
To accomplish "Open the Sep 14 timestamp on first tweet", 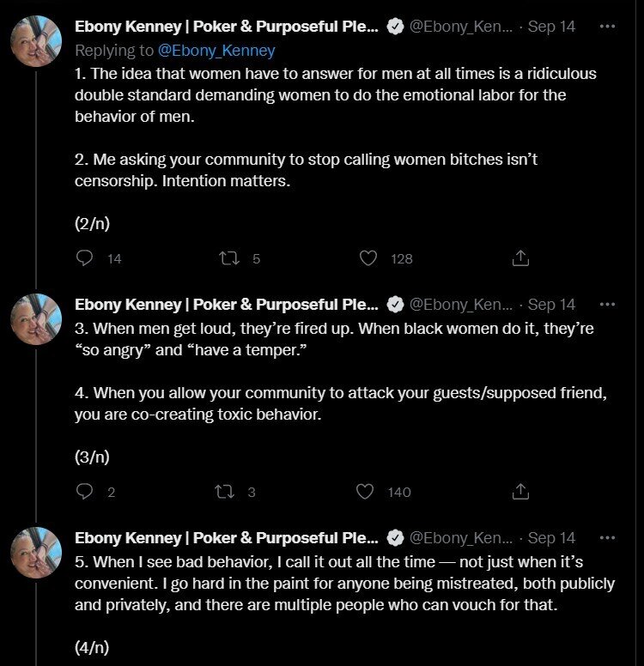I will [x=551, y=27].
